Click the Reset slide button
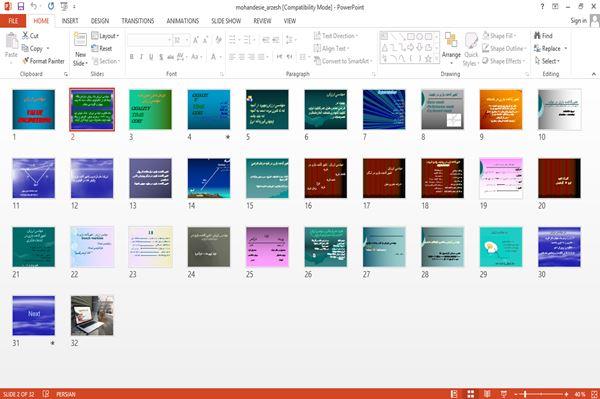The image size is (600, 399). pyautogui.click(x=102, y=48)
